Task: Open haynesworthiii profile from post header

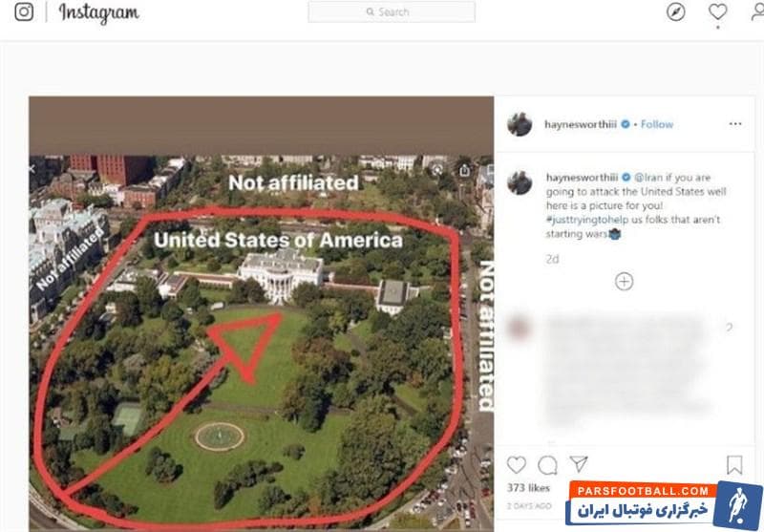Action: click(x=582, y=124)
